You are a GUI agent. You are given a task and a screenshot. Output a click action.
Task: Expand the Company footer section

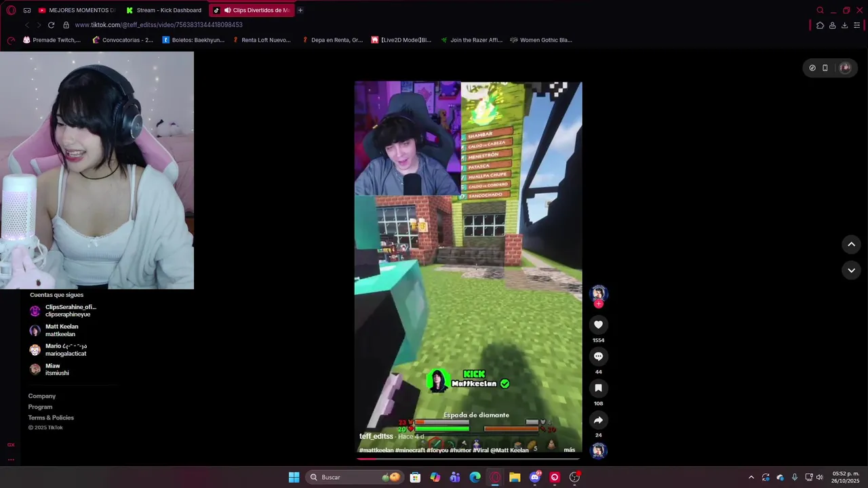click(42, 396)
